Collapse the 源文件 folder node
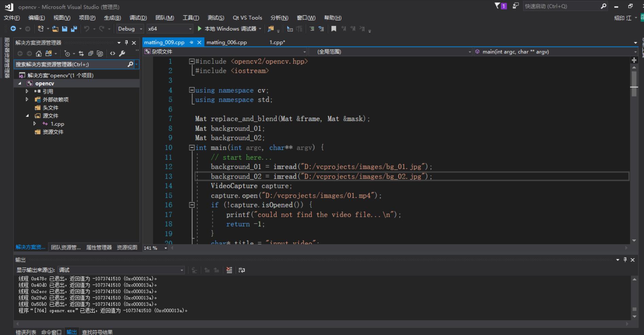 click(27, 116)
